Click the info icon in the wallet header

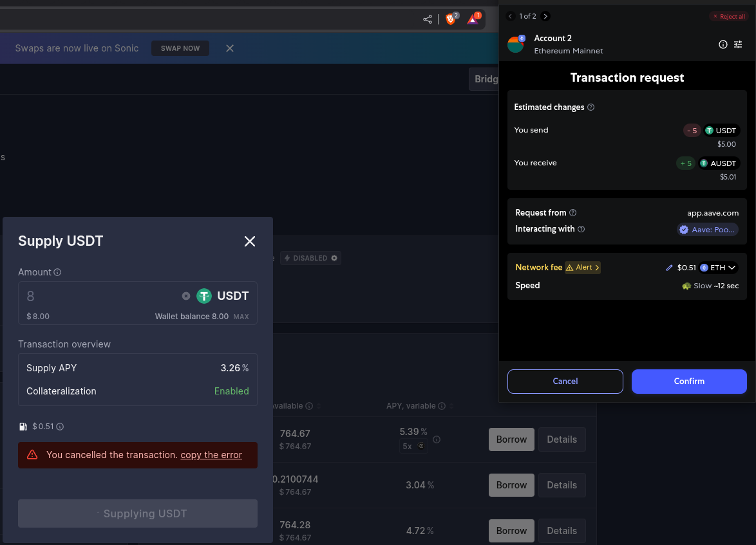point(723,44)
